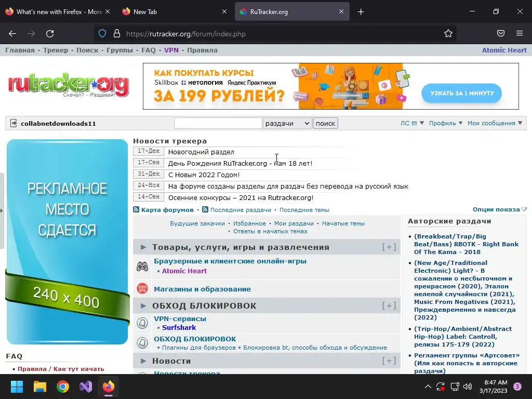This screenshot has width=532, height=399.
Task: Open the раздачи search scope dropdown
Action: (287, 123)
